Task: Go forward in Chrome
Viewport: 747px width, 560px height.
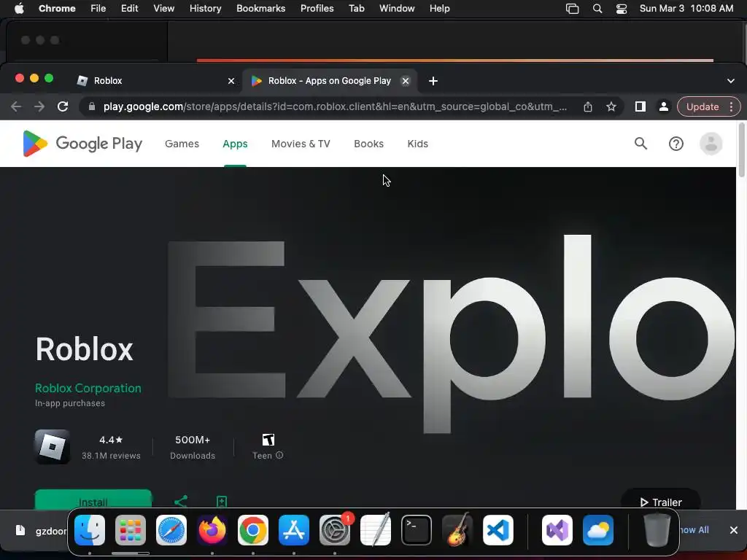Action: point(39,106)
